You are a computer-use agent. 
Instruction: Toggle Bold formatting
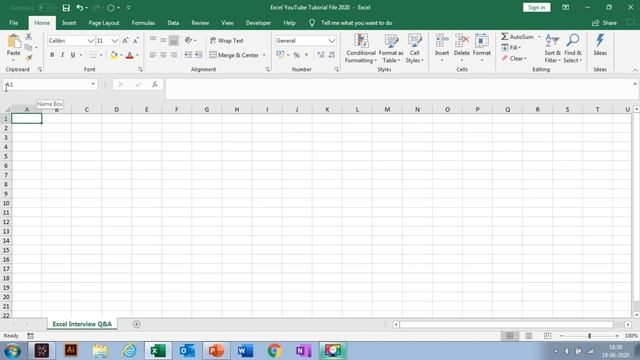52,55
